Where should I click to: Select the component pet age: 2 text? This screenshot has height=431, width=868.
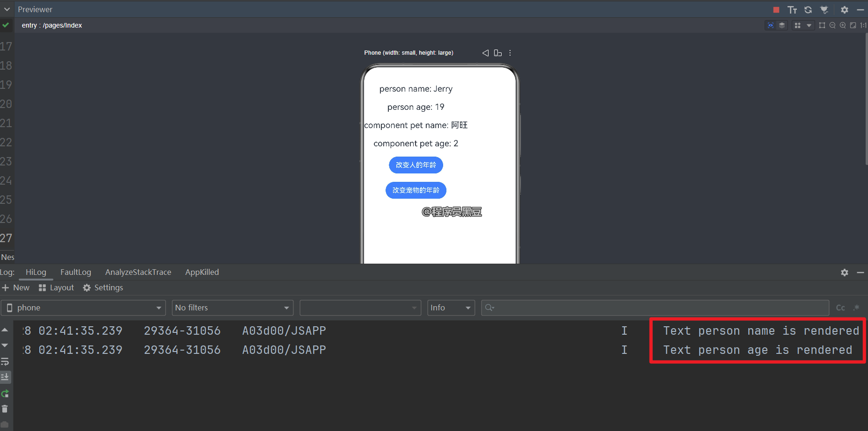(416, 144)
